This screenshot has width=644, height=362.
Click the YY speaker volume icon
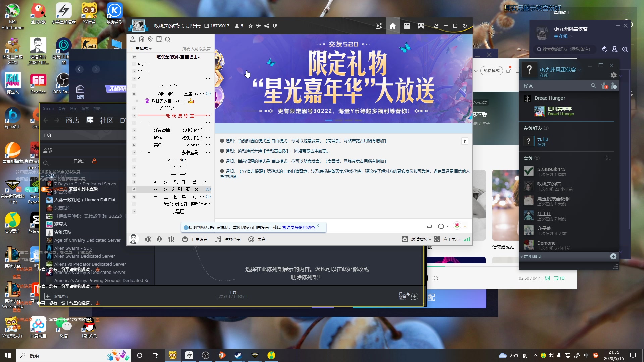148,239
